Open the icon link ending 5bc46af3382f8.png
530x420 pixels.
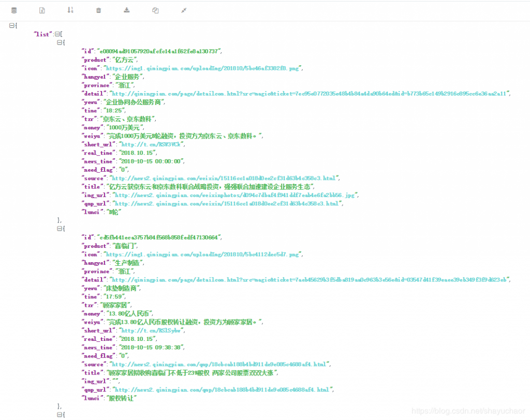pos(203,68)
